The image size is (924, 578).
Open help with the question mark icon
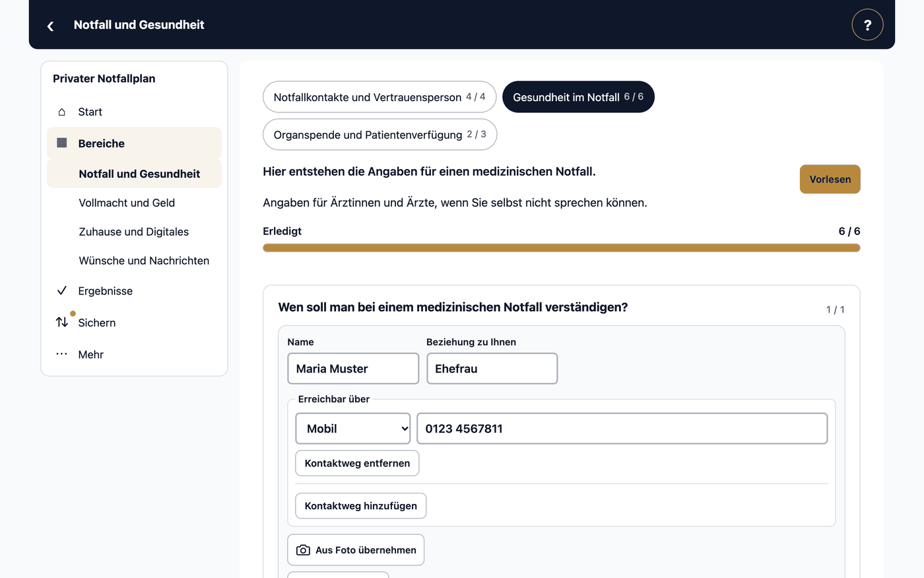pos(867,25)
